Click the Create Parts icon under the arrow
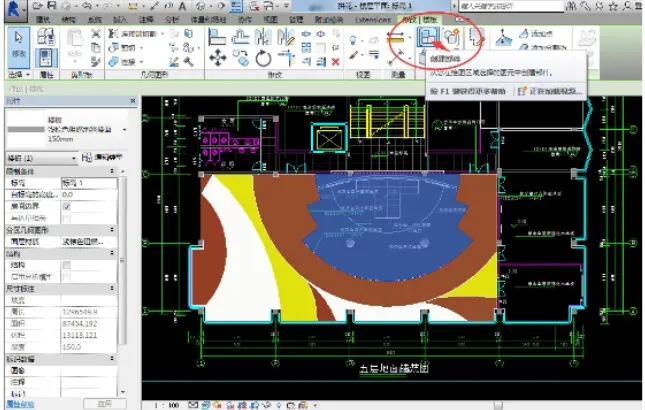Viewport: 645px width, 410px height. tap(428, 37)
